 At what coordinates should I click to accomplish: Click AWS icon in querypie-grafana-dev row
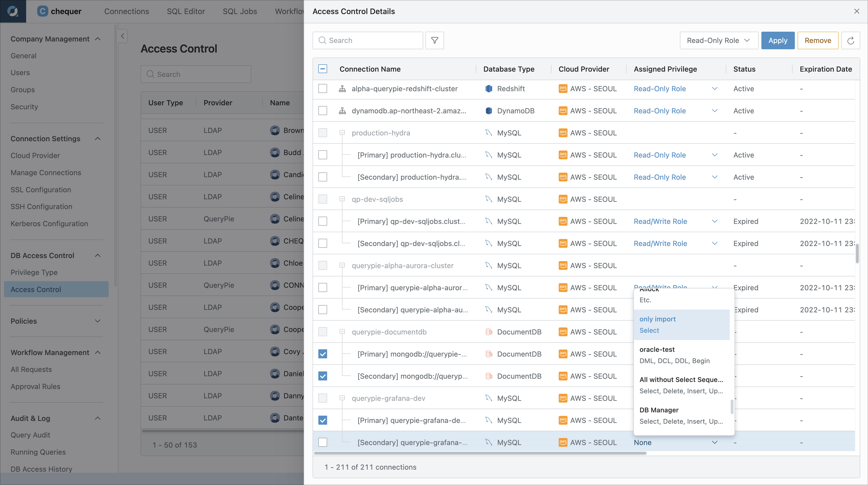563,398
